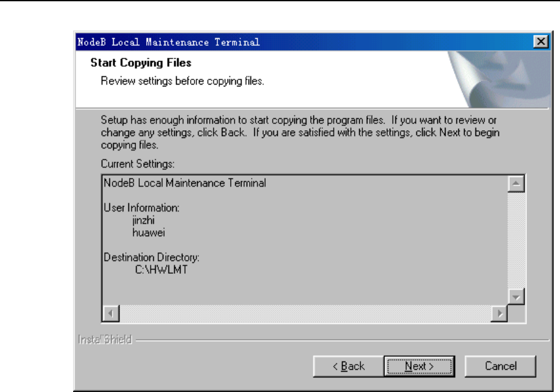Screen dimensions: 560x392
Task: Click the 'User Information:' line
Action: pyautogui.click(x=141, y=208)
